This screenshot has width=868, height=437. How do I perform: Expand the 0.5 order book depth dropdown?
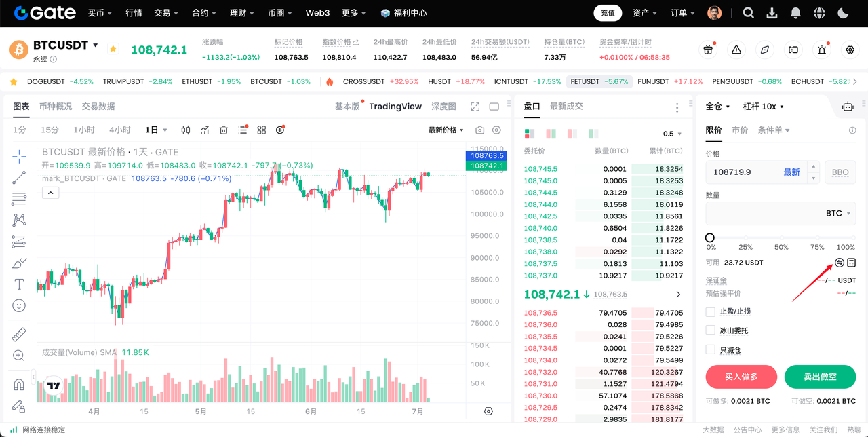672,134
